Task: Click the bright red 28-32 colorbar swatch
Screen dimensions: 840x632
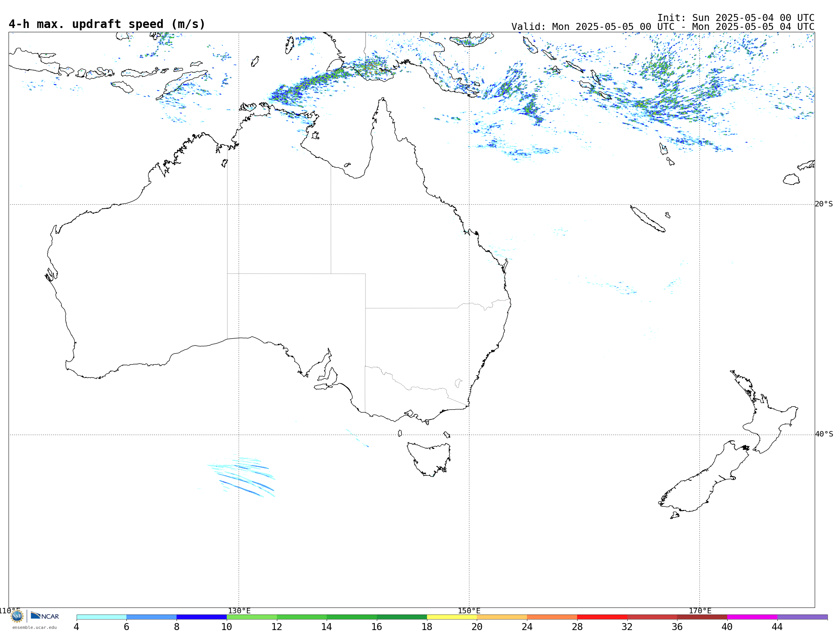Action: tap(602, 617)
